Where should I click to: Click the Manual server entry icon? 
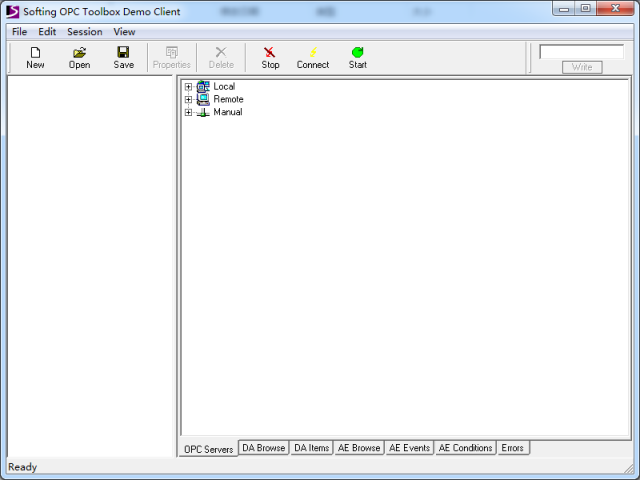pyautogui.click(x=204, y=113)
